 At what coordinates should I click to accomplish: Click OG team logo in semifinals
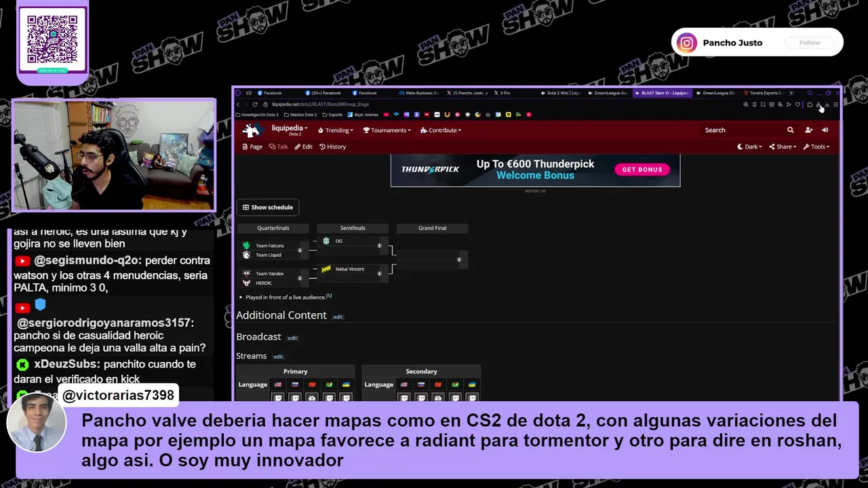(326, 241)
